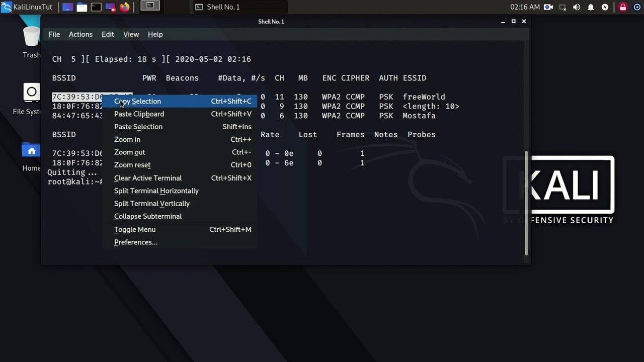Click the root@kali prompt line
644x362 pixels.
[x=75, y=182]
